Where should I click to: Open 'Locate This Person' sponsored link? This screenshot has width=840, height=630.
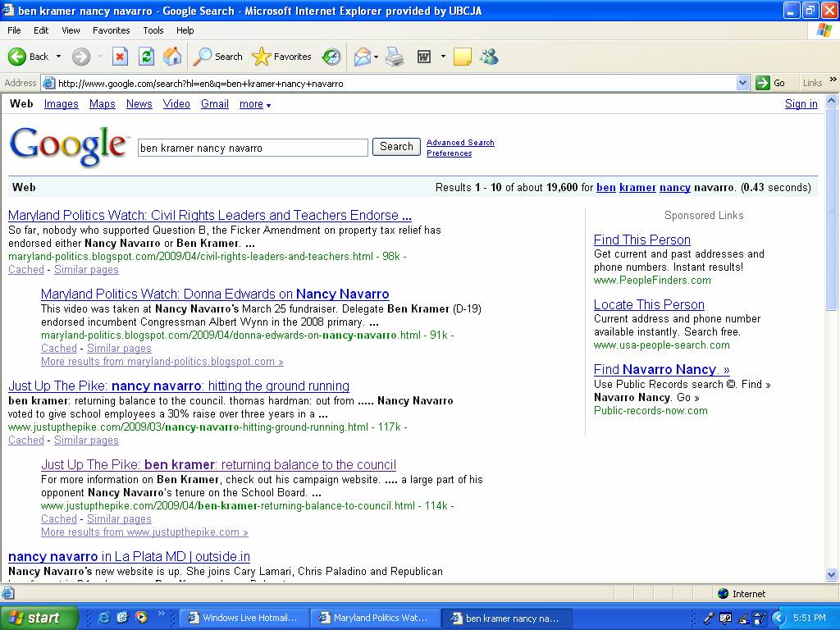[x=649, y=305]
